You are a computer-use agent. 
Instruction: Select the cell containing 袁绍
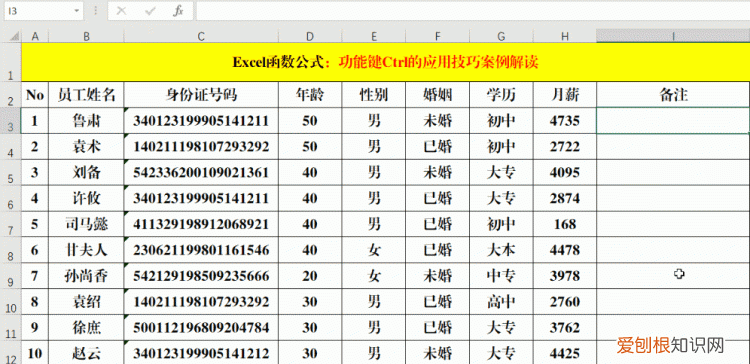coord(86,302)
